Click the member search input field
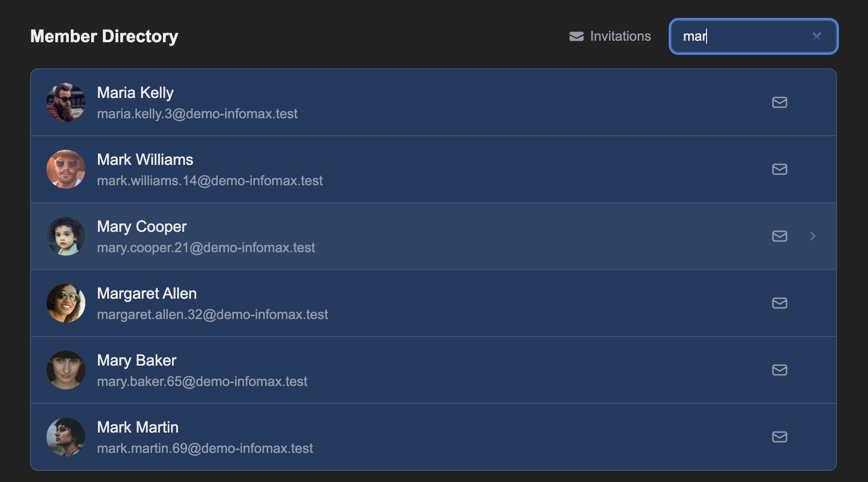 742,36
